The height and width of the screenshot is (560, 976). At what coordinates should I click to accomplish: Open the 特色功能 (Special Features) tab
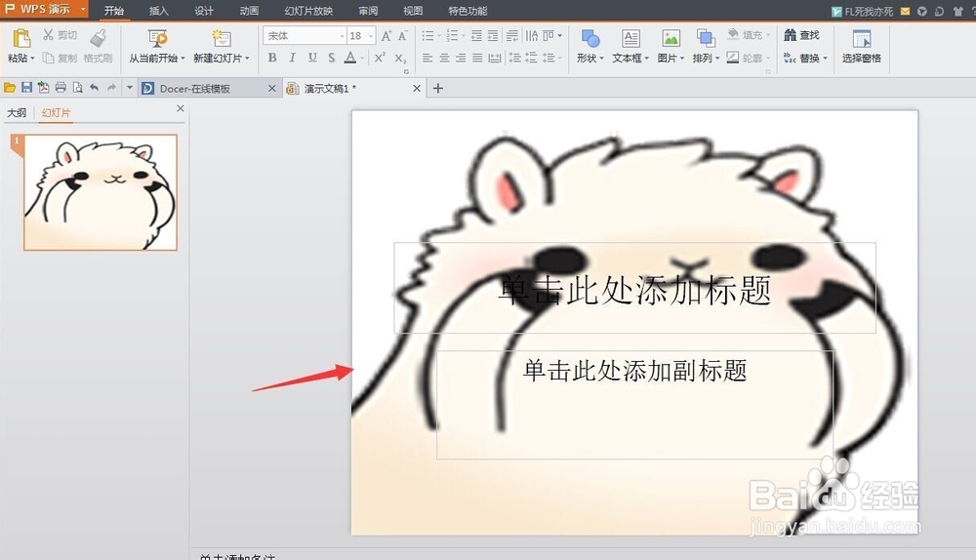(x=468, y=11)
